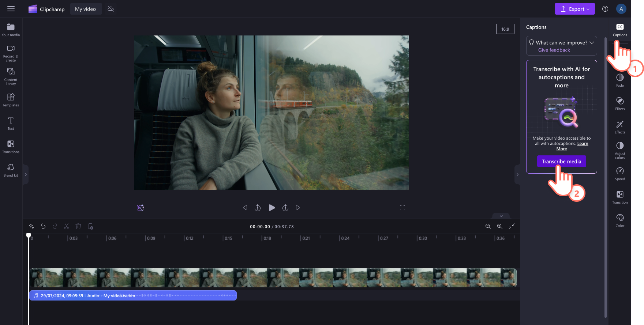Click the 0:30 mark on the timeline ruler
Image resolution: width=644 pixels, height=325 pixels.
tap(423, 238)
